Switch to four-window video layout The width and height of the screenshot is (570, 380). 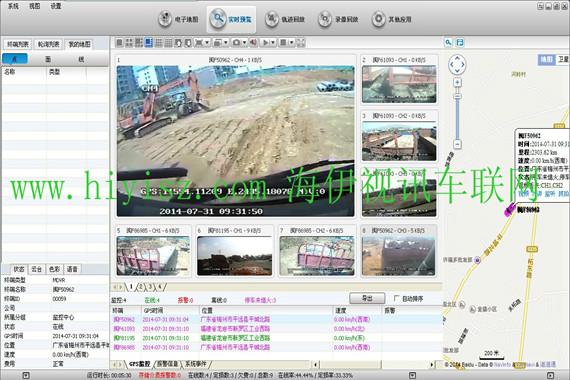[x=129, y=43]
